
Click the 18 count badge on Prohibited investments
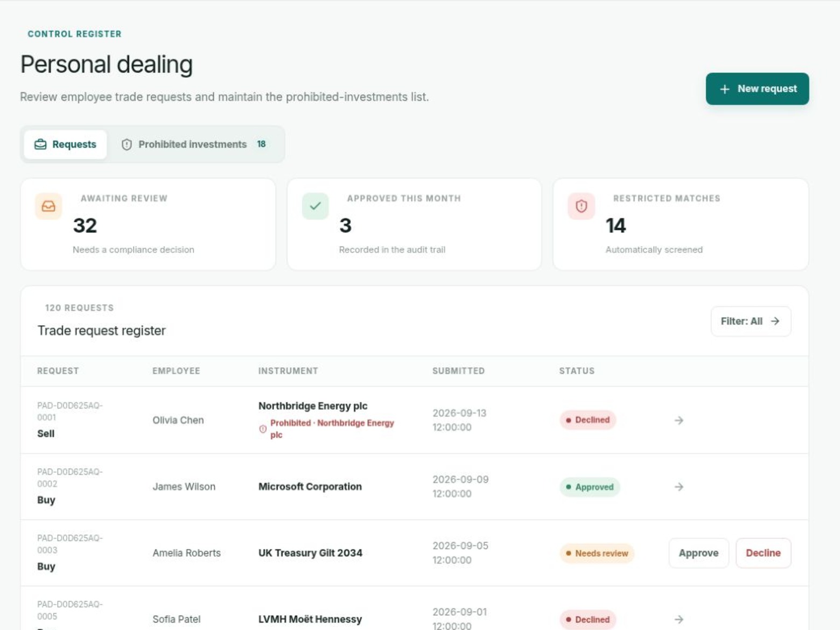(x=261, y=144)
